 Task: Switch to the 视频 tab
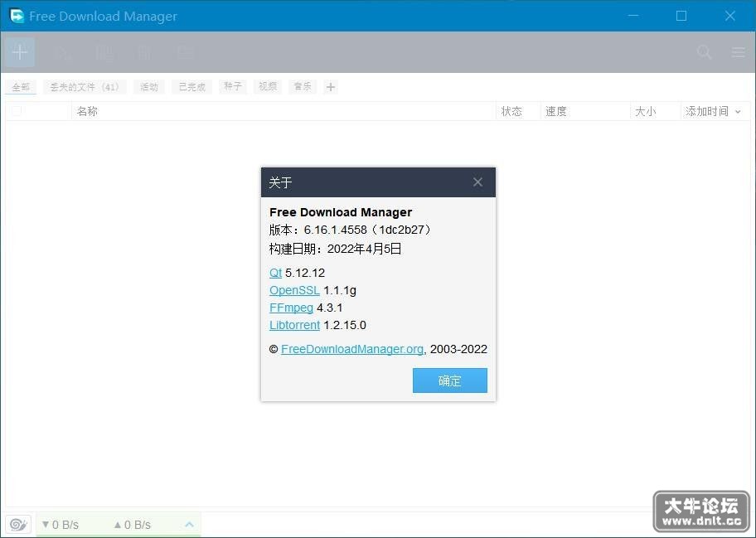[268, 86]
